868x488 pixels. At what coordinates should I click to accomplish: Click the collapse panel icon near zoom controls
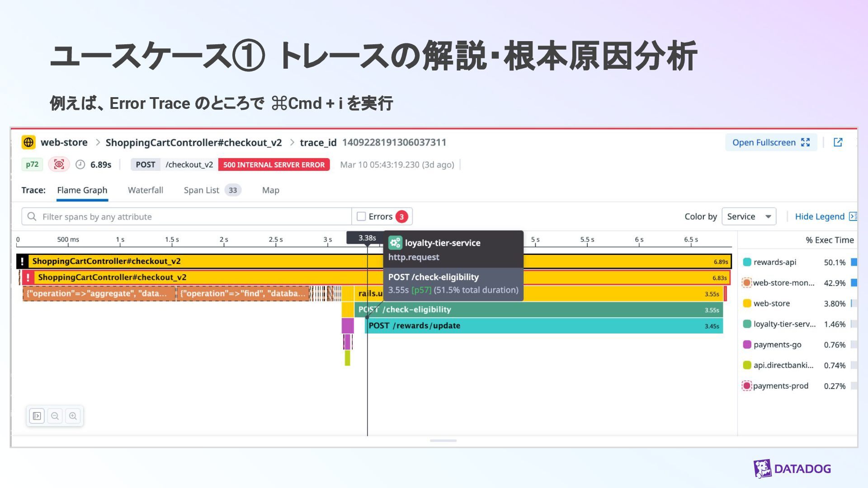click(37, 416)
